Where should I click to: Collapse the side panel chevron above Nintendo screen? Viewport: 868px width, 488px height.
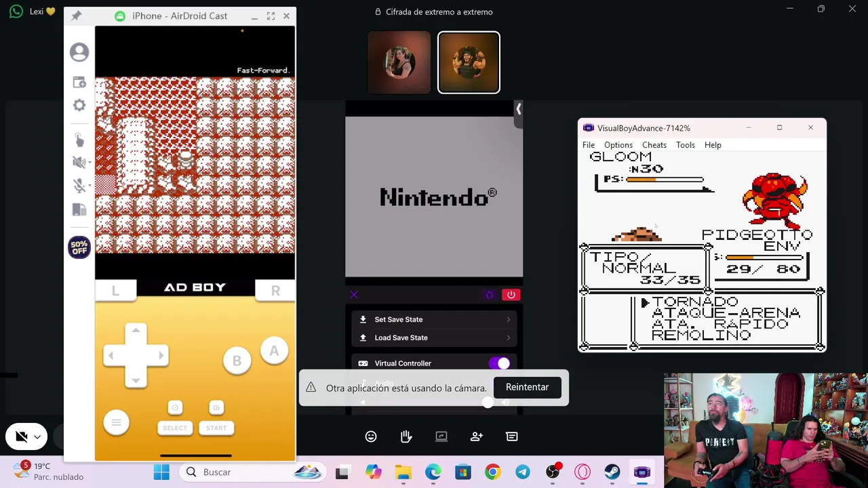click(x=518, y=109)
